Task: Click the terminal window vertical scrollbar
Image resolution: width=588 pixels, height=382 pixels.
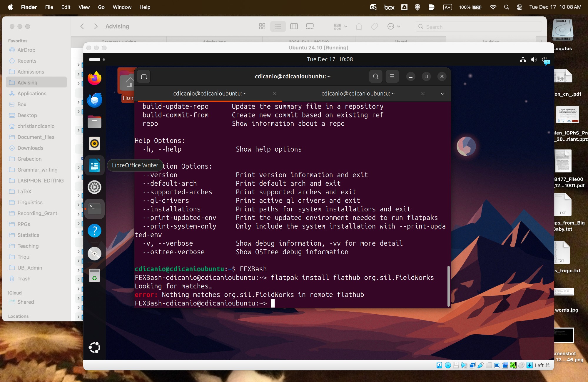Action: click(x=448, y=285)
